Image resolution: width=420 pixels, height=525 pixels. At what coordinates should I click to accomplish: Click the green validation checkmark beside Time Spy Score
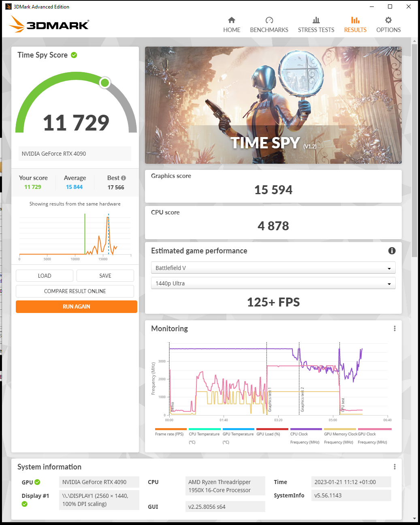click(x=74, y=55)
